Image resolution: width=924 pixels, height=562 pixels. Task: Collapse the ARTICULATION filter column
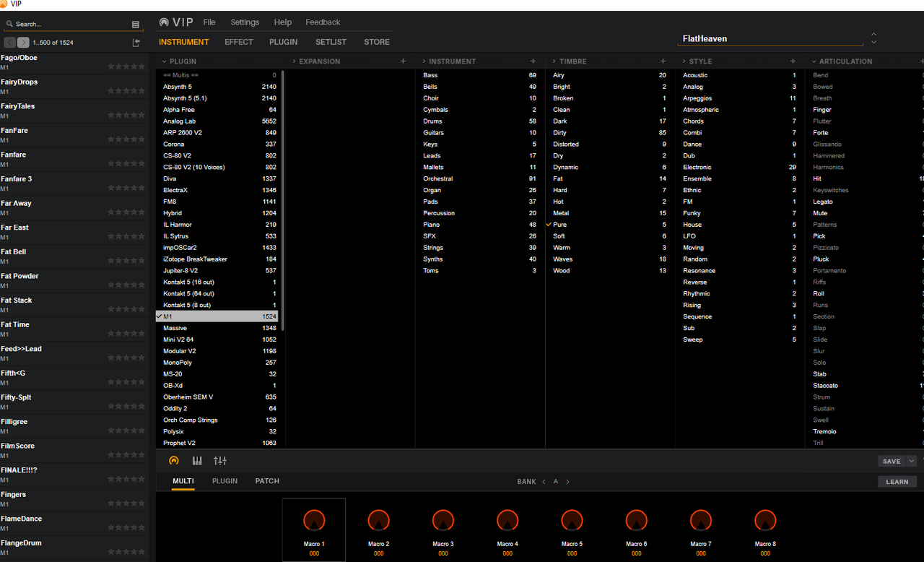click(x=814, y=61)
